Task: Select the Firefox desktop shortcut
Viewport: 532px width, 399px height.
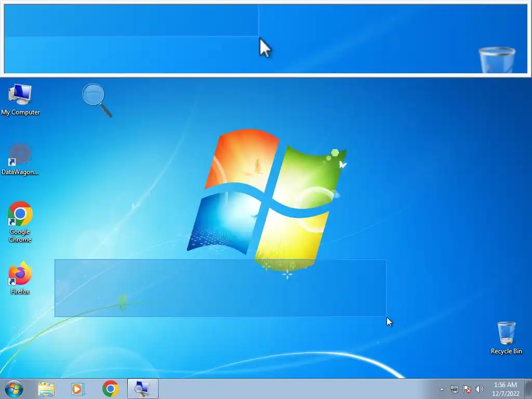Action: [20, 277]
